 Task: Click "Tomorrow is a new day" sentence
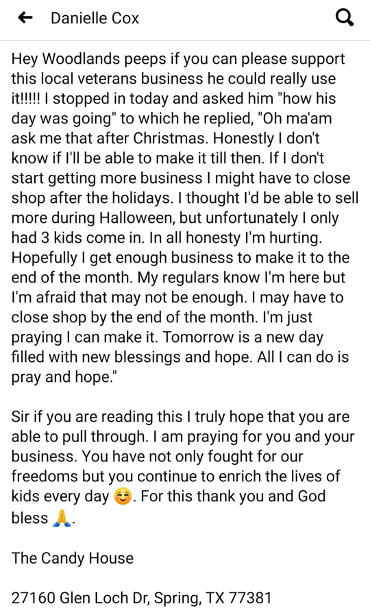click(x=243, y=337)
